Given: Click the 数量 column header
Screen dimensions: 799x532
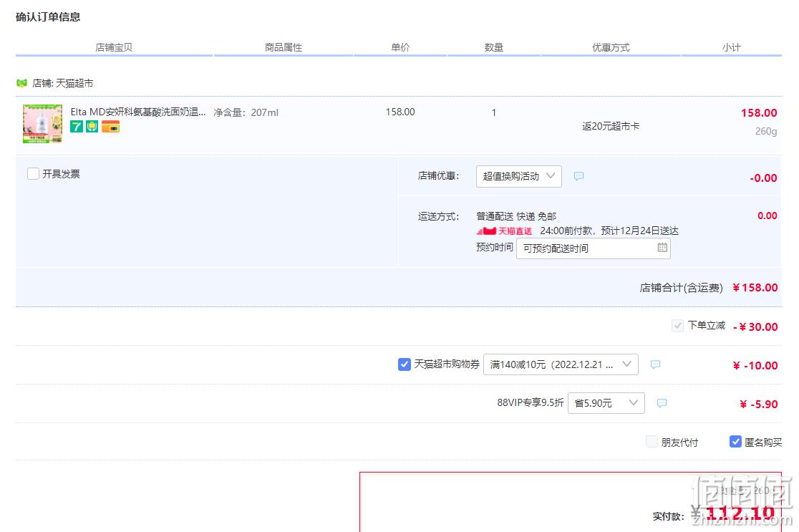Looking at the screenshot, I should pyautogui.click(x=494, y=47).
